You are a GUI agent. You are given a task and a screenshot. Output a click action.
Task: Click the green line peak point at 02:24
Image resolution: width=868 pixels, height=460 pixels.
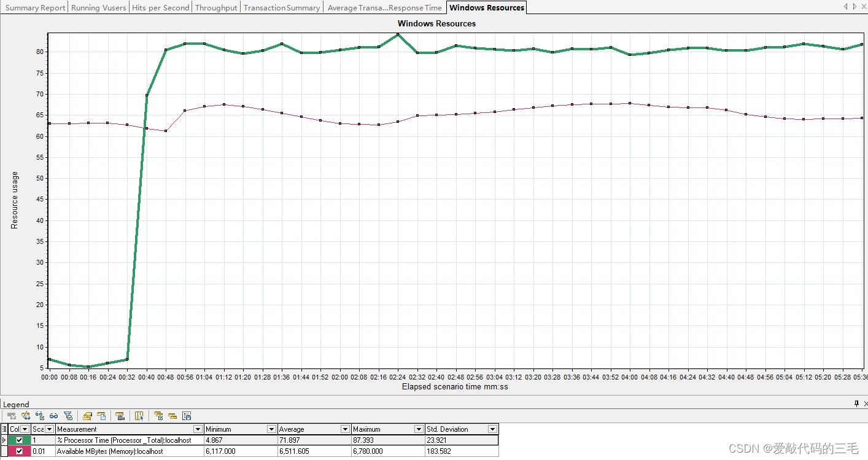click(x=398, y=34)
